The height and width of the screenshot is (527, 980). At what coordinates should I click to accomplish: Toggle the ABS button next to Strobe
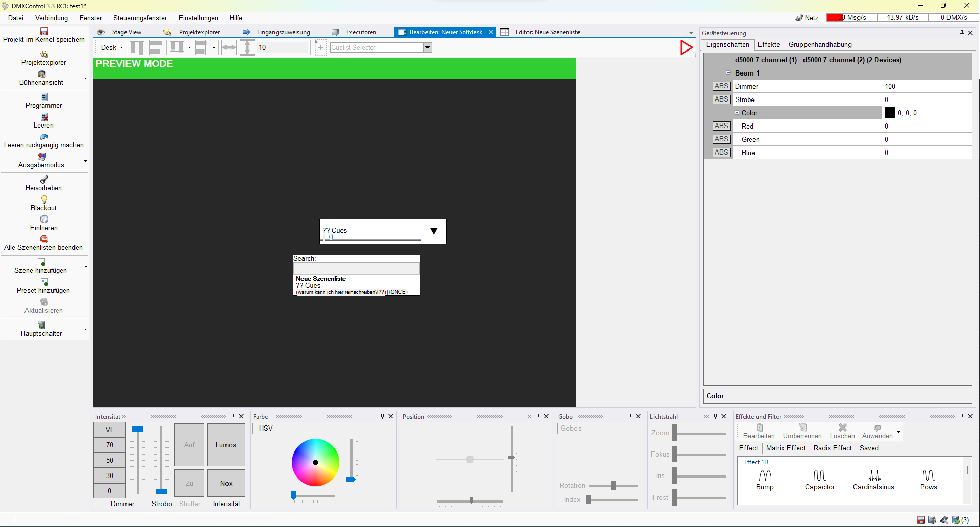[x=721, y=99]
